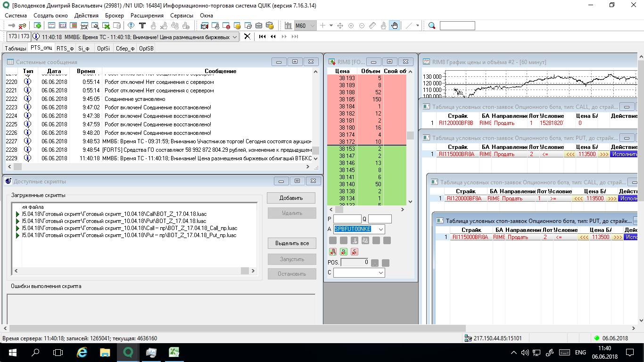The height and width of the screenshot is (362, 644).
Task: Switch to the RTS_ф tab
Action: (65, 48)
